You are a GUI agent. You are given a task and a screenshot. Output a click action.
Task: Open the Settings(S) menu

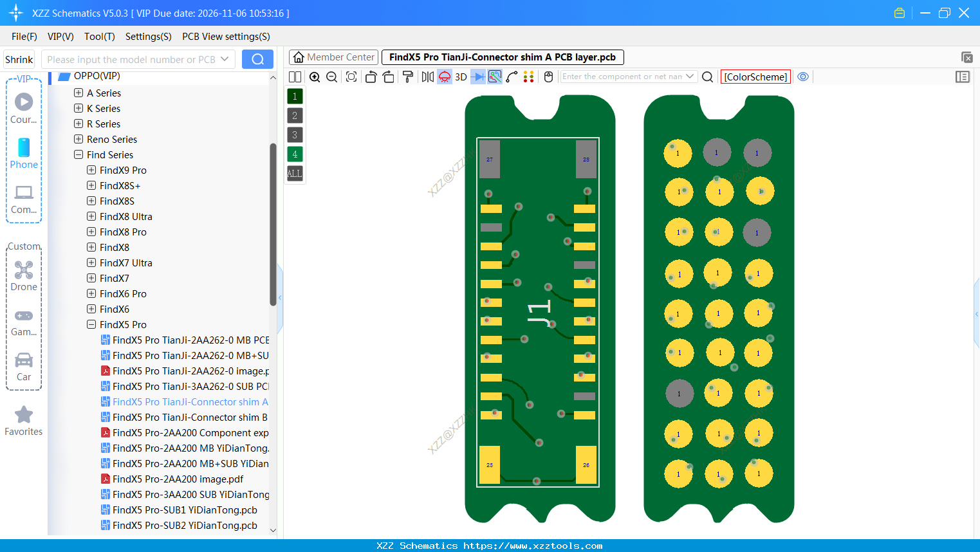(147, 37)
